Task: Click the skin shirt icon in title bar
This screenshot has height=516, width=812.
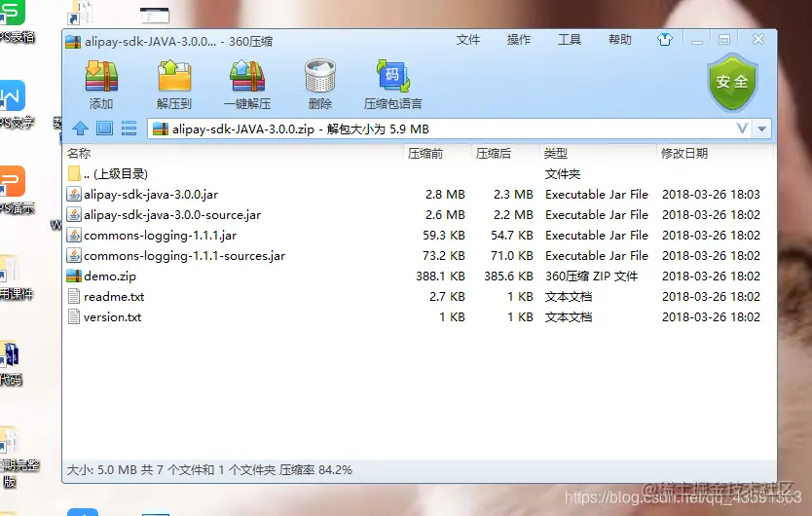Action: 665,39
